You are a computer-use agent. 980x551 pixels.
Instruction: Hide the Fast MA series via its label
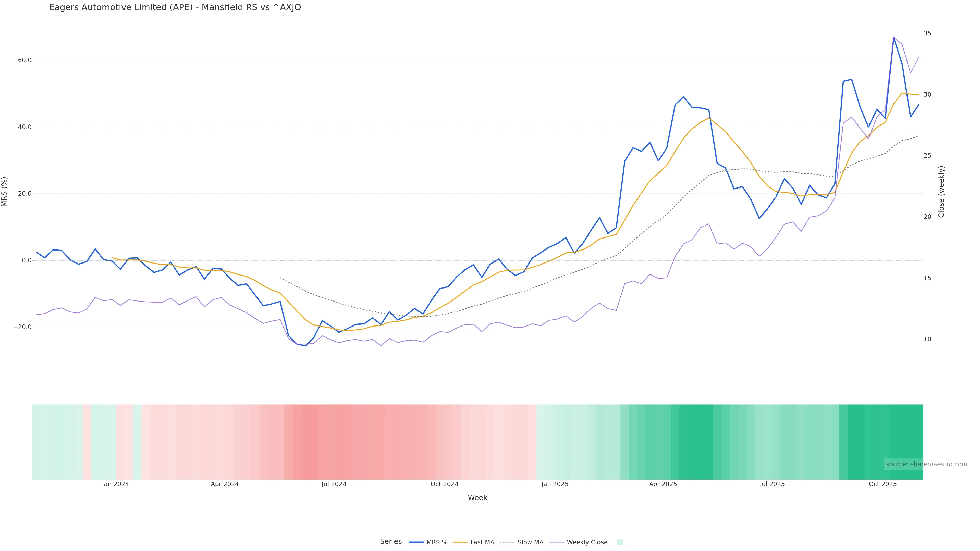click(482, 542)
